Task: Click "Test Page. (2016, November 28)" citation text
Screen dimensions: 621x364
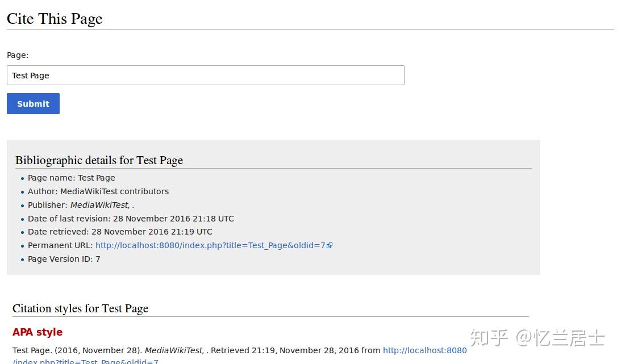Action: click(77, 350)
